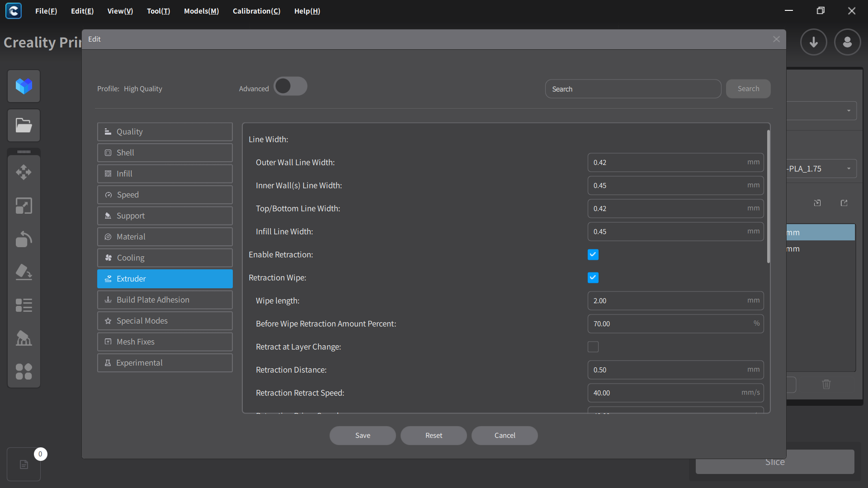Select the 3D model cube sidebar icon
Image resolution: width=868 pixels, height=488 pixels.
pyautogui.click(x=24, y=86)
